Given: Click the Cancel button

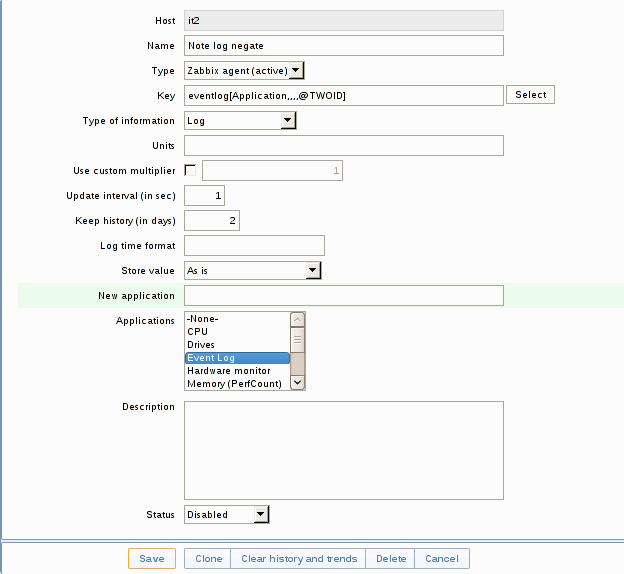Looking at the screenshot, I should tap(442, 559).
